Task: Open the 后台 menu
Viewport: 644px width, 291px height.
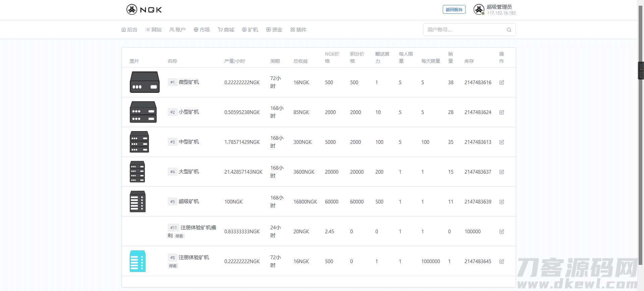Action: click(129, 30)
